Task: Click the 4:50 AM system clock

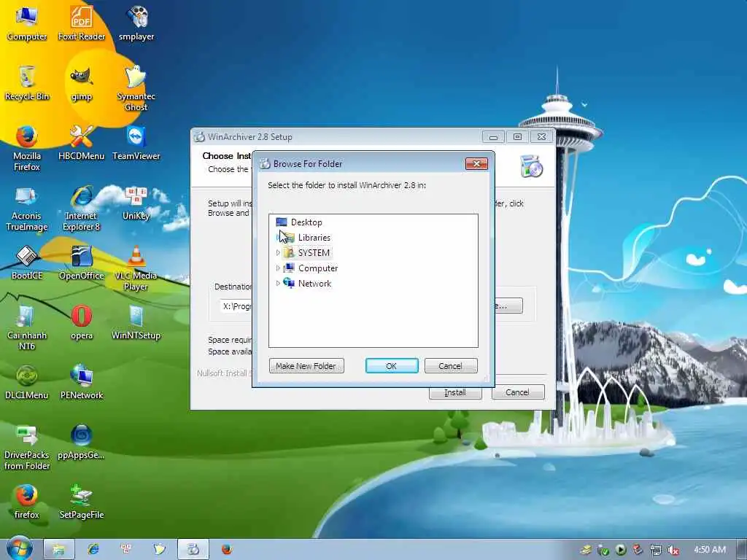Action: coord(710,550)
